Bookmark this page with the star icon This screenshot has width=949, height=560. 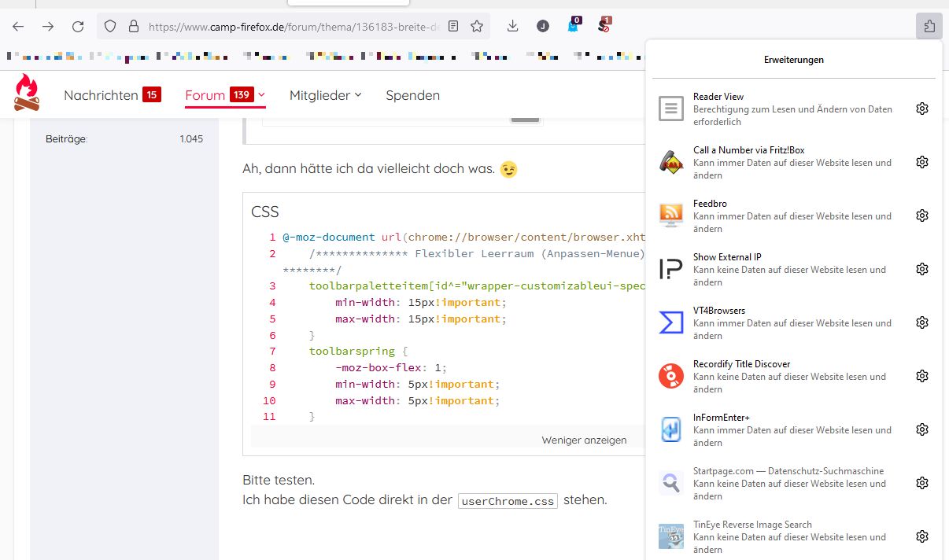click(477, 26)
